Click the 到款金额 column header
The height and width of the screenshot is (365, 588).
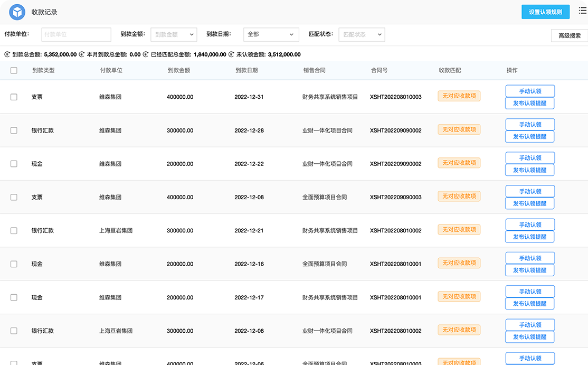179,70
